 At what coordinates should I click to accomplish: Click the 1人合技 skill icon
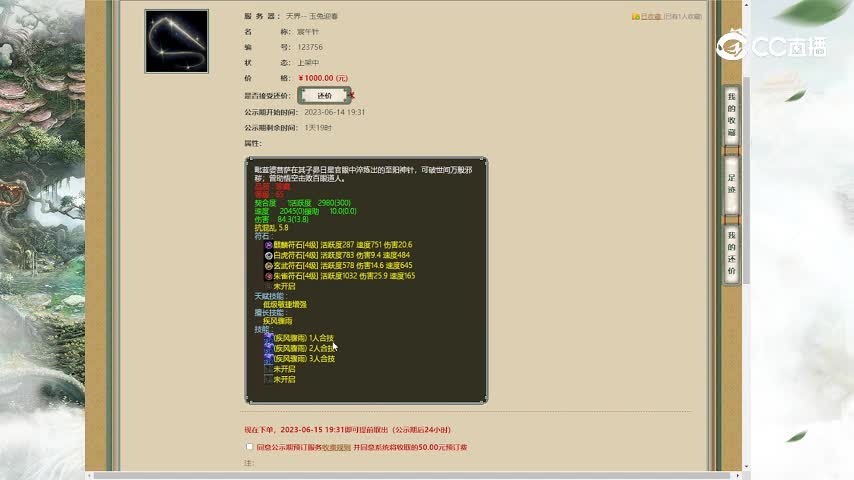coord(269,338)
